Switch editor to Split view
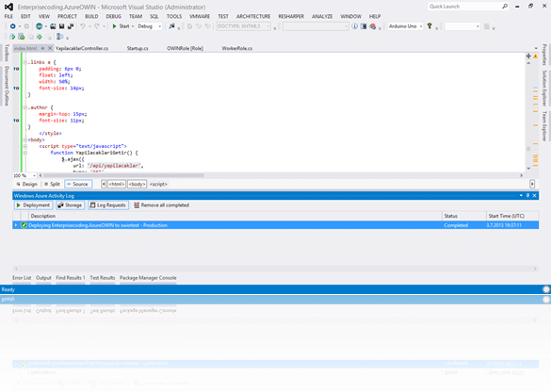551x392 pixels. coord(52,184)
